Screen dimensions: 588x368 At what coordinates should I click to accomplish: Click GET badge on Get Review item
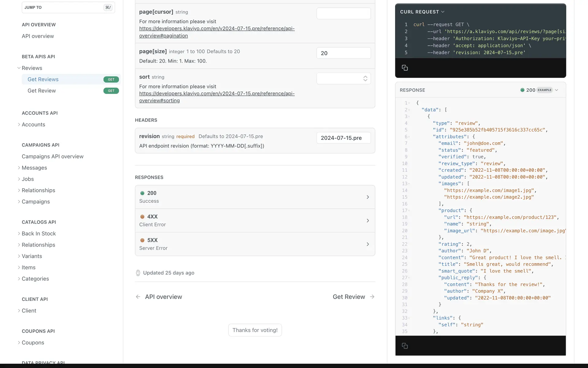[111, 91]
